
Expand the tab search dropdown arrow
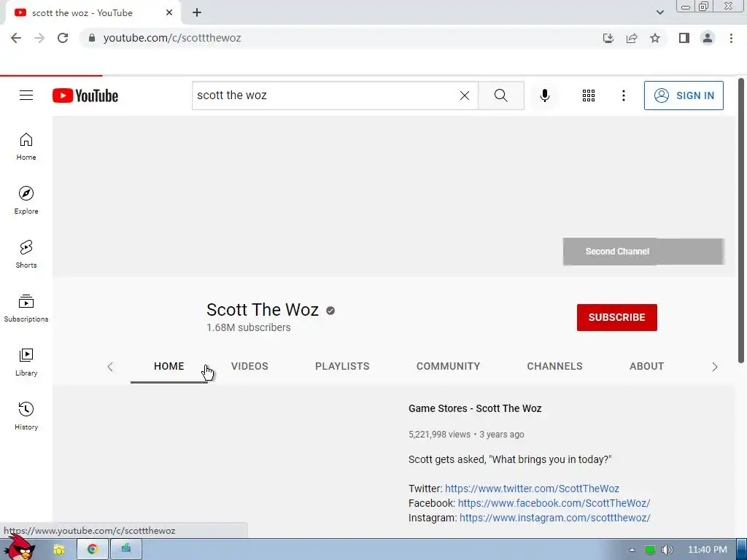tap(659, 12)
